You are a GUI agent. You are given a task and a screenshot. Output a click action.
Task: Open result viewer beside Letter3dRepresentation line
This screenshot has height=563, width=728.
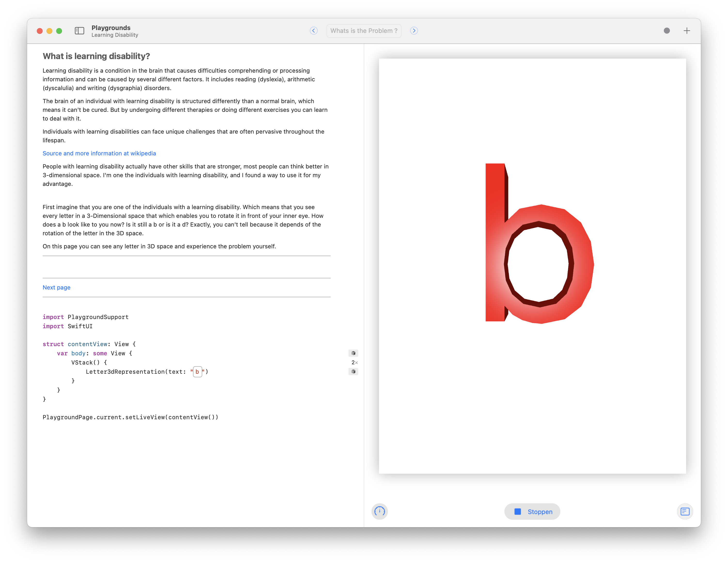353,372
